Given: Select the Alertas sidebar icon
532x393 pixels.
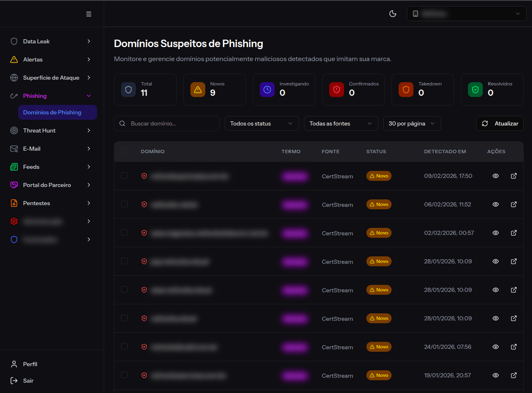Looking at the screenshot, I should 14,59.
